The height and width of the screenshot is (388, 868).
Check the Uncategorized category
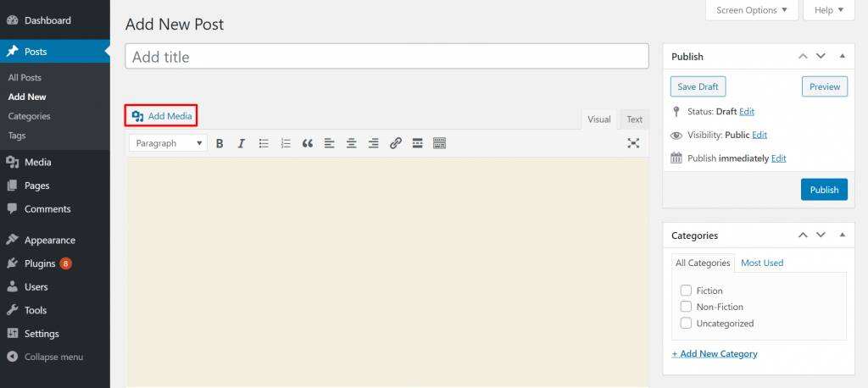[686, 324]
